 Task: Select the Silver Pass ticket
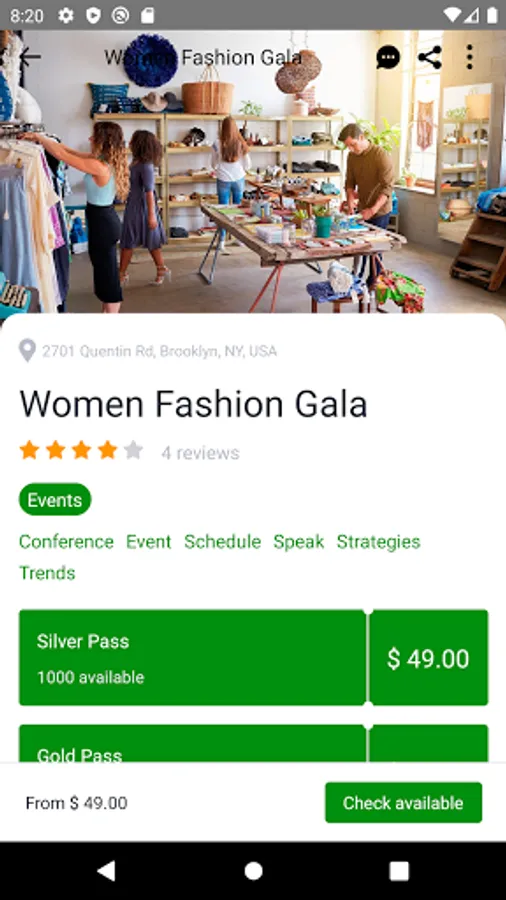coord(192,658)
